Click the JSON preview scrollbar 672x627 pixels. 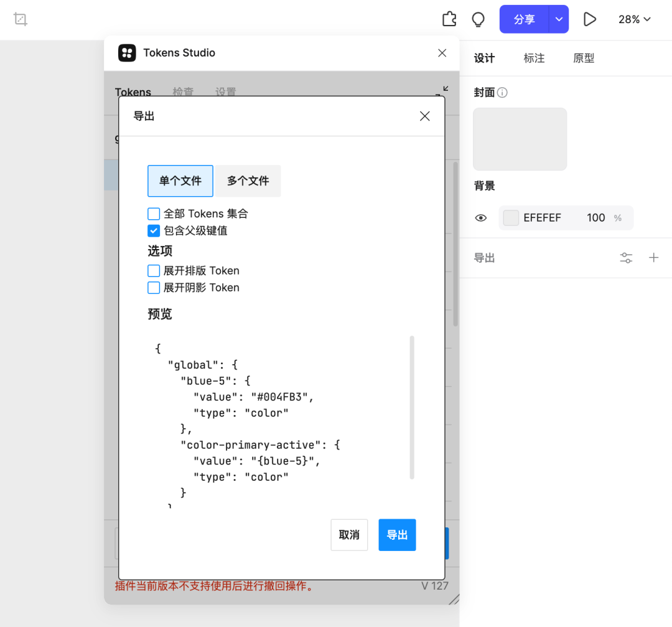[412, 407]
